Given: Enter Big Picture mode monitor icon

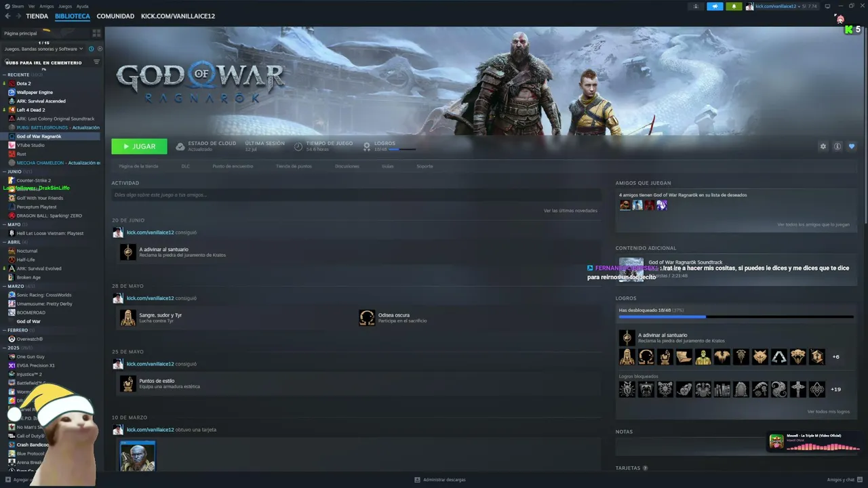Looking at the screenshot, I should [x=827, y=6].
